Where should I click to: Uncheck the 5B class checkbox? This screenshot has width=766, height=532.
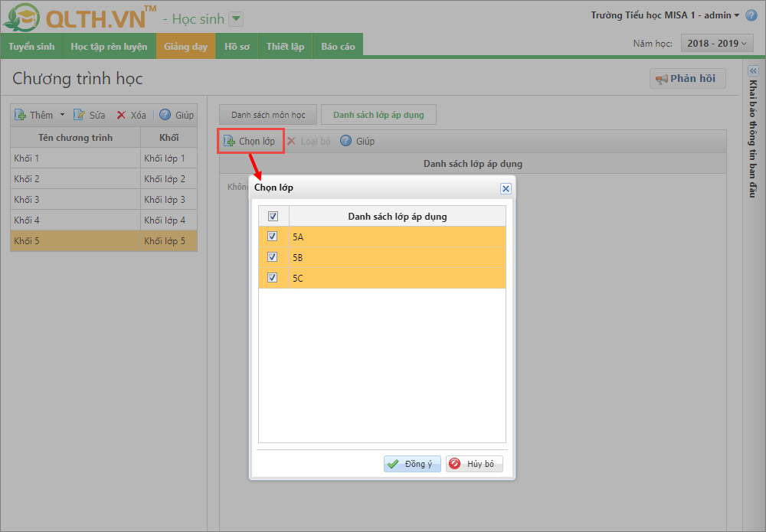273,256
